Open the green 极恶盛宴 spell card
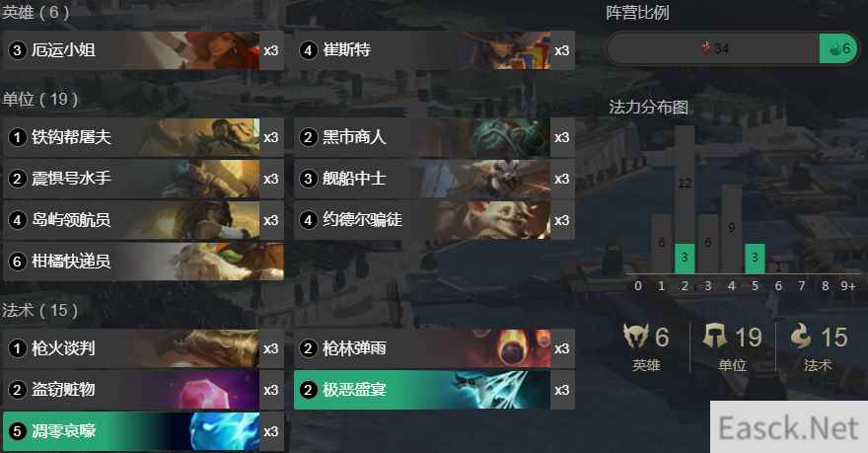This screenshot has width=868, height=453. (x=434, y=390)
